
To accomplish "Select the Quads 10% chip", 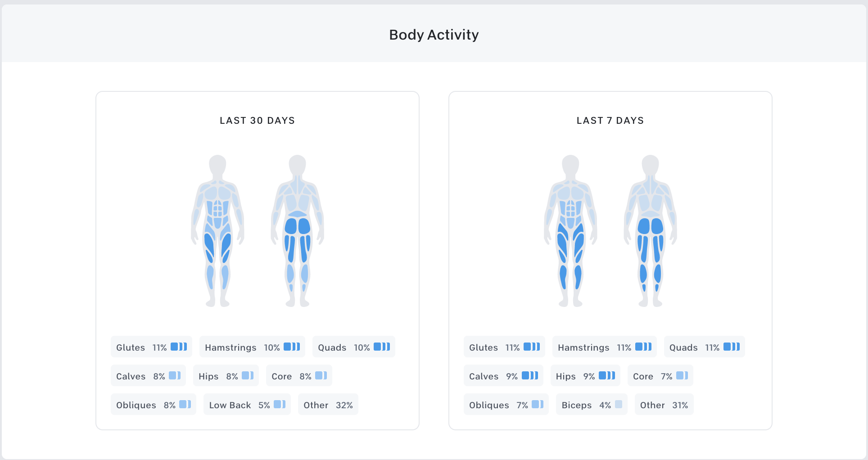I will 353,347.
